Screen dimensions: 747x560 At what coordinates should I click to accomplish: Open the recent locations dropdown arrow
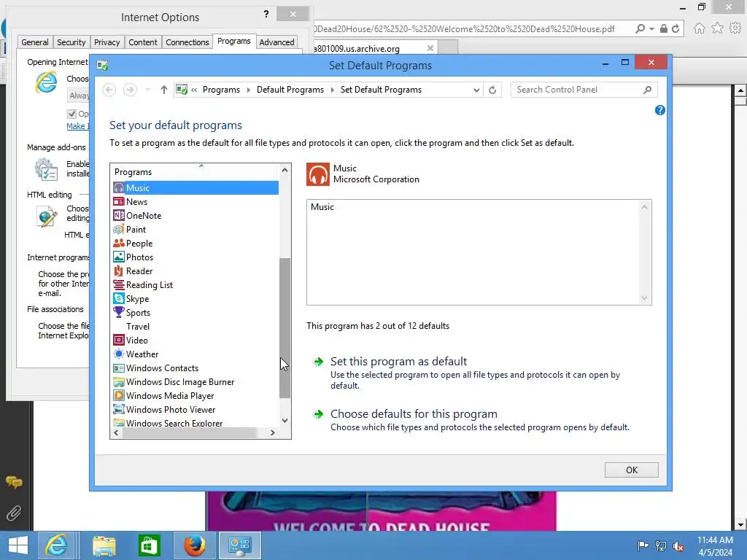(147, 90)
